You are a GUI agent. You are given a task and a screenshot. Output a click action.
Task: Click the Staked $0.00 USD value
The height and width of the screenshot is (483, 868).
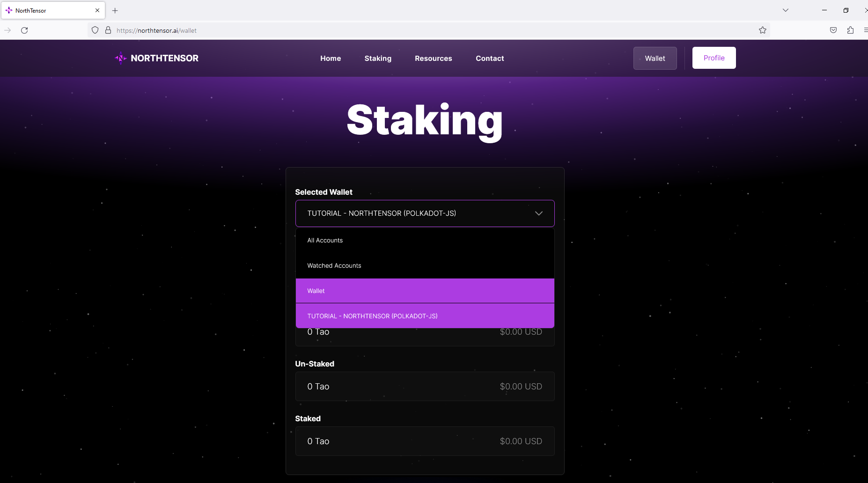click(521, 441)
